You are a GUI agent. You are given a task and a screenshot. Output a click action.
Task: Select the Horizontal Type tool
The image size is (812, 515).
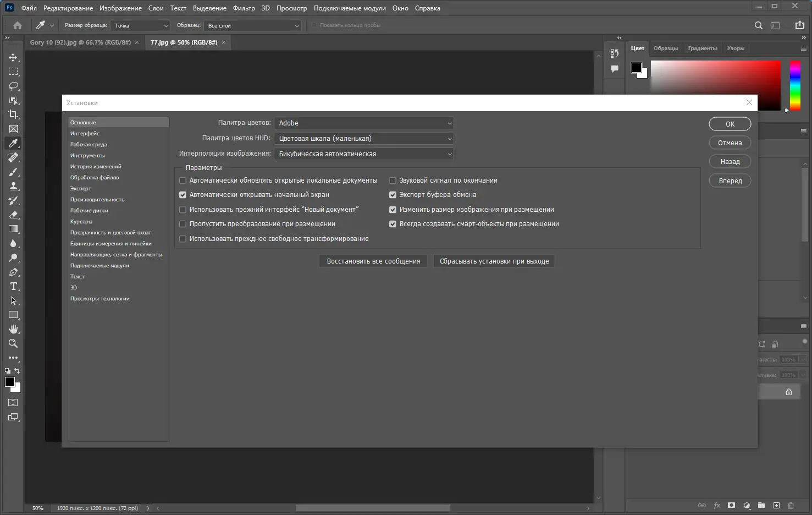point(13,286)
